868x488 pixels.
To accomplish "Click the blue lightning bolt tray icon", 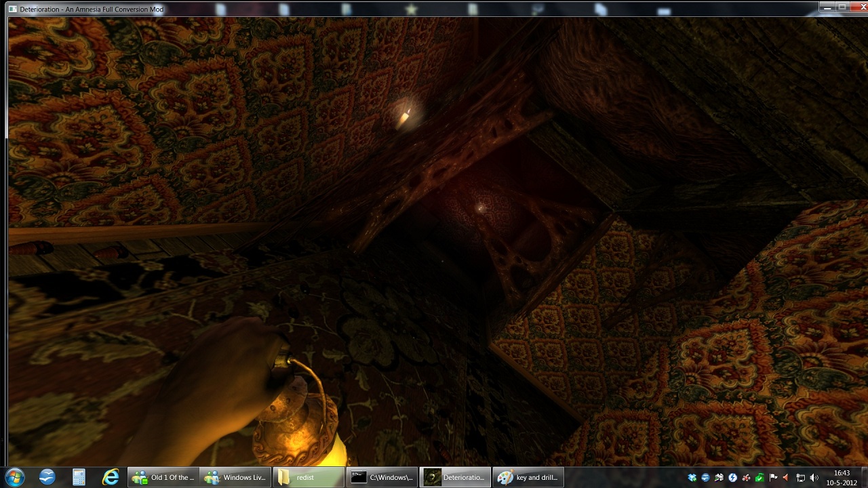I will (733, 478).
